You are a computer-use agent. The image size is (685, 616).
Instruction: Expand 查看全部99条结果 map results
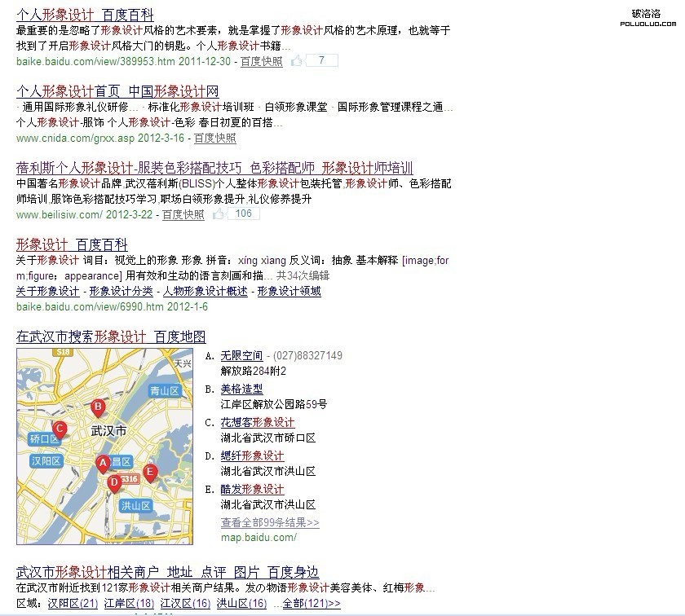(270, 522)
